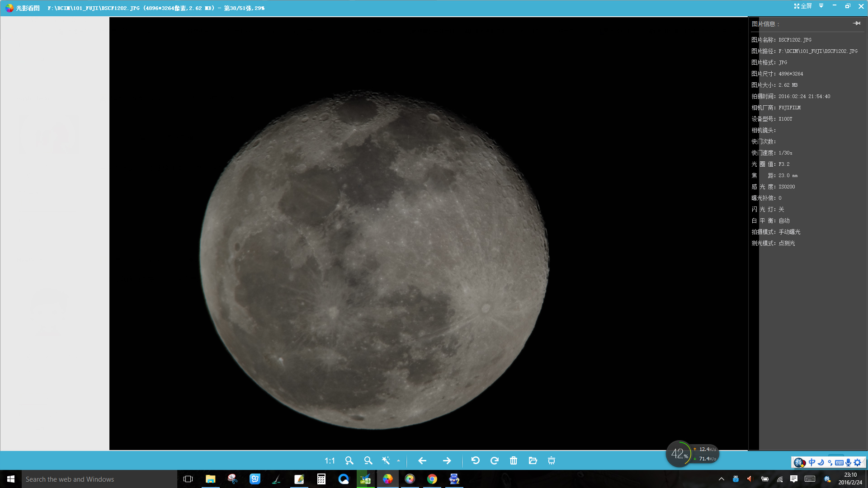This screenshot has width=868, height=488.
Task: Select the 图片尺寸 4896*3264 row
Action: (777, 74)
